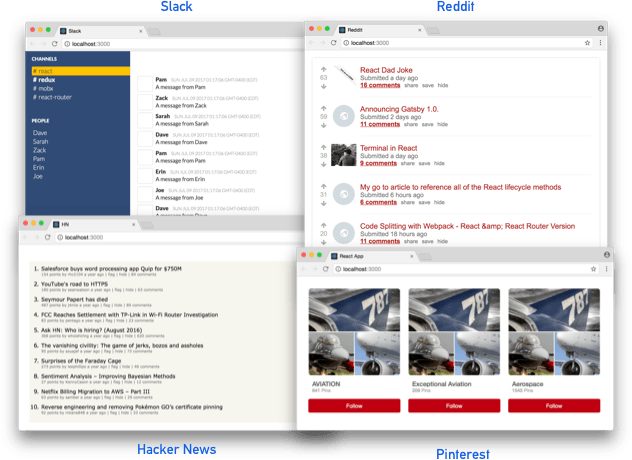Open the profile icon in the Reddit window
The image size is (632, 460).
pyautogui.click(x=601, y=29)
